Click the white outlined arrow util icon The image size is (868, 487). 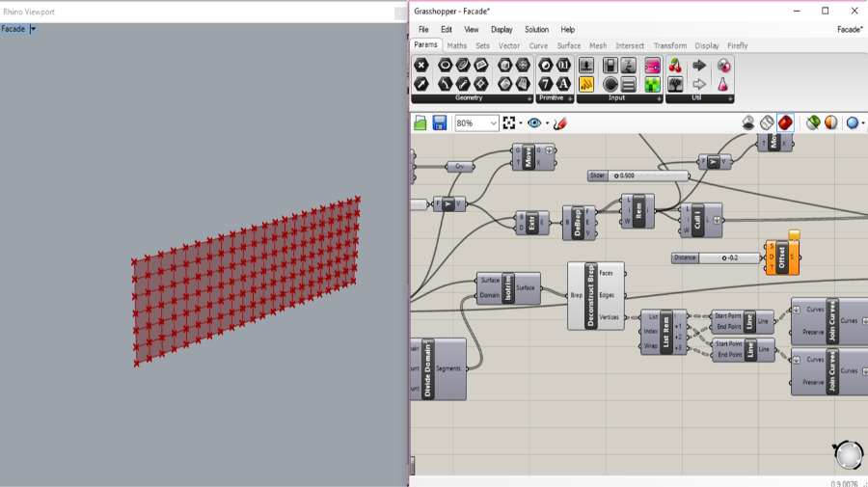(699, 84)
